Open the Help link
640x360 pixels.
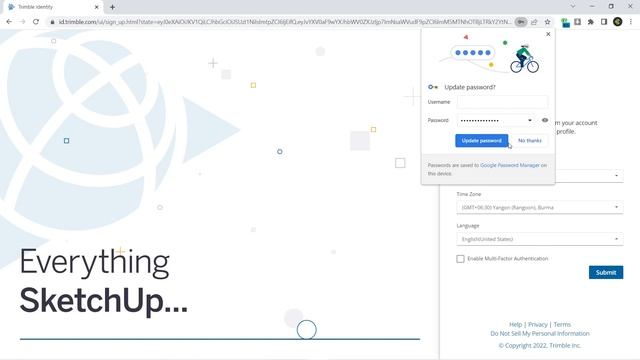click(x=516, y=324)
